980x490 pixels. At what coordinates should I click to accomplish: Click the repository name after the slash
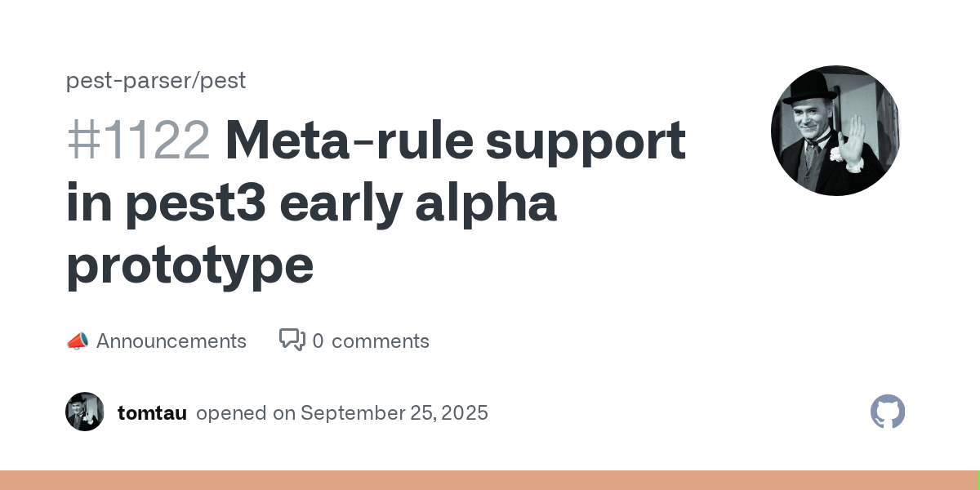click(x=224, y=81)
